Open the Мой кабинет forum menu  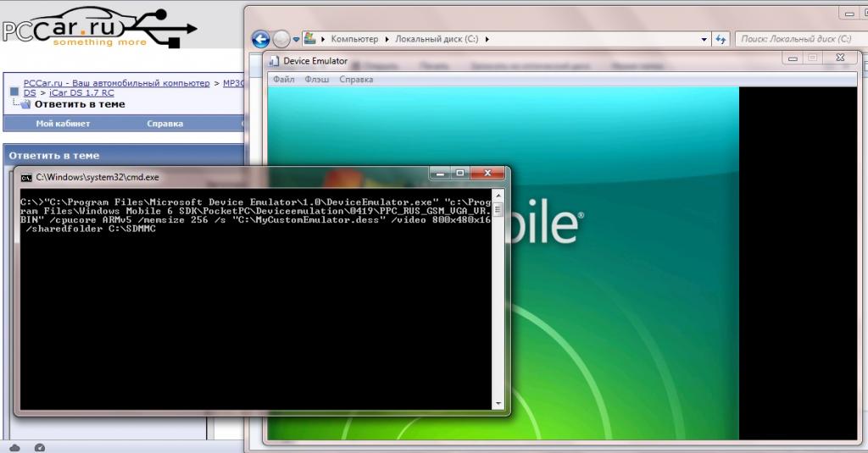click(63, 124)
